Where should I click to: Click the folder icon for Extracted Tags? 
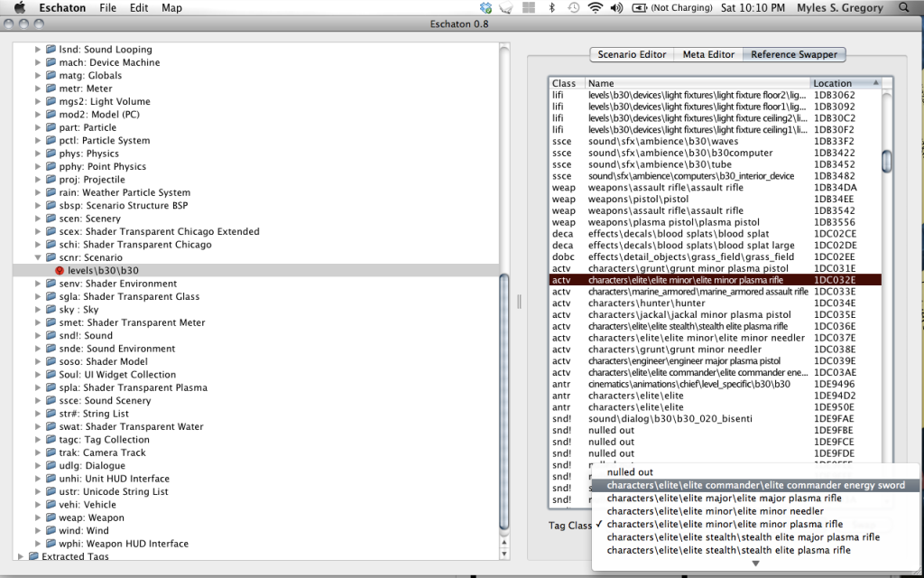click(x=33, y=556)
